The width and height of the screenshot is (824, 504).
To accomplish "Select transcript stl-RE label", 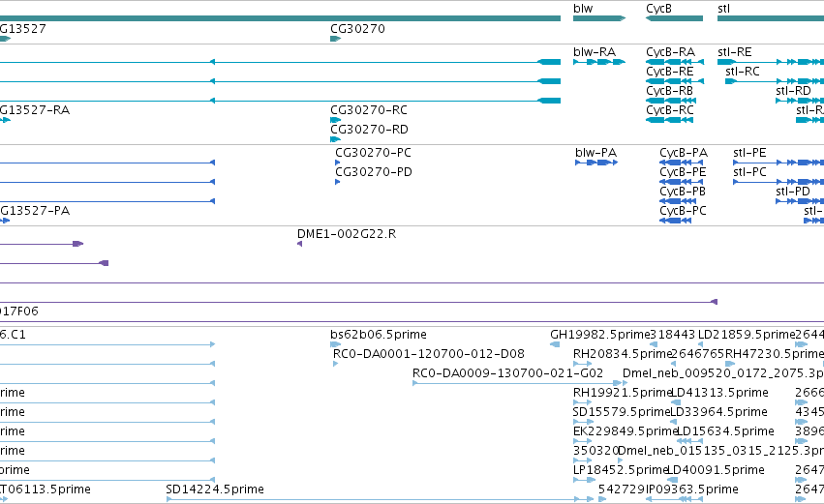I will (735, 52).
